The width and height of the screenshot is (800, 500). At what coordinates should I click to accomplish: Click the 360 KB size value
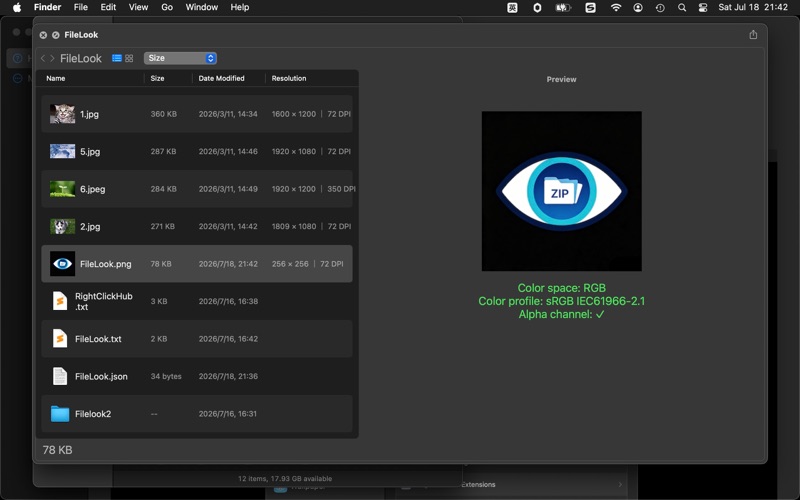pos(164,114)
